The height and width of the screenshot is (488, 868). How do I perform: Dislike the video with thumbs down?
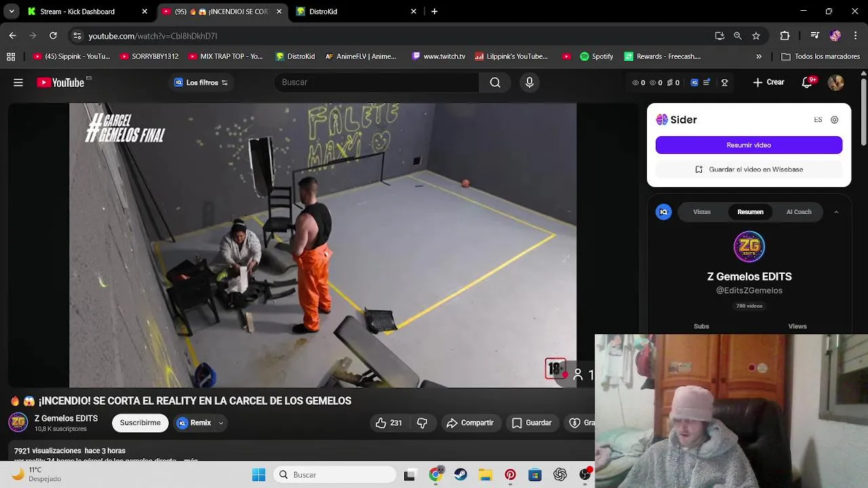[x=422, y=423]
